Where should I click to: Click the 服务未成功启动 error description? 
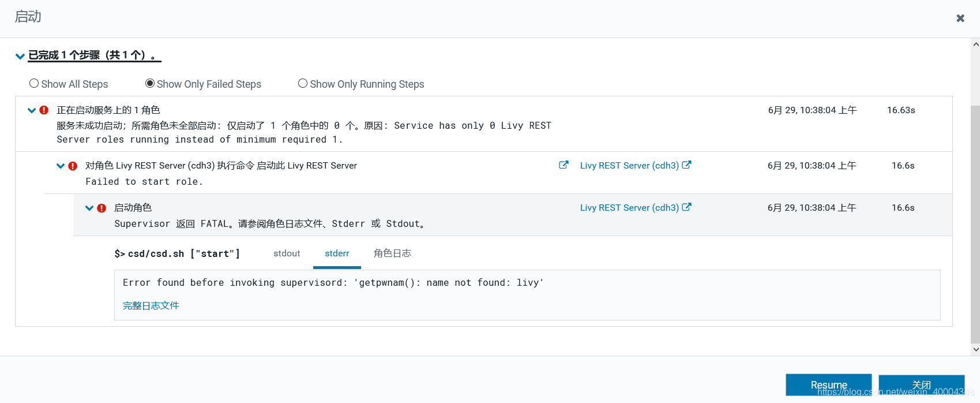[304, 133]
